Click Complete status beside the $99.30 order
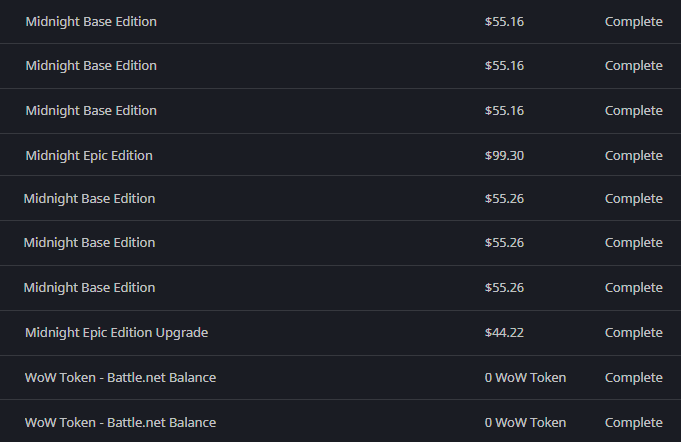Viewport: 681px width, 442px height. pos(633,156)
